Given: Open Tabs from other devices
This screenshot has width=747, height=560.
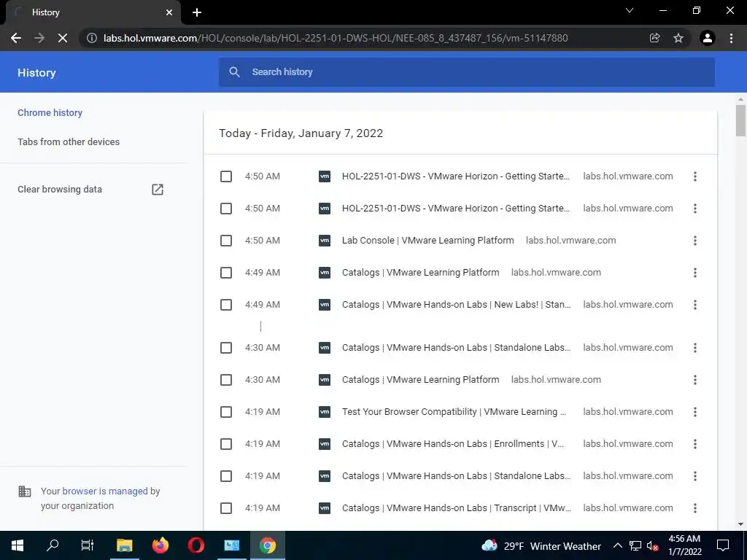Looking at the screenshot, I should 69,142.
